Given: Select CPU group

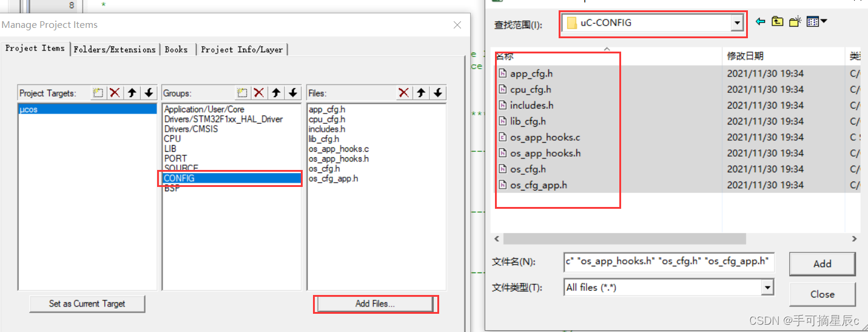Looking at the screenshot, I should 172,138.
